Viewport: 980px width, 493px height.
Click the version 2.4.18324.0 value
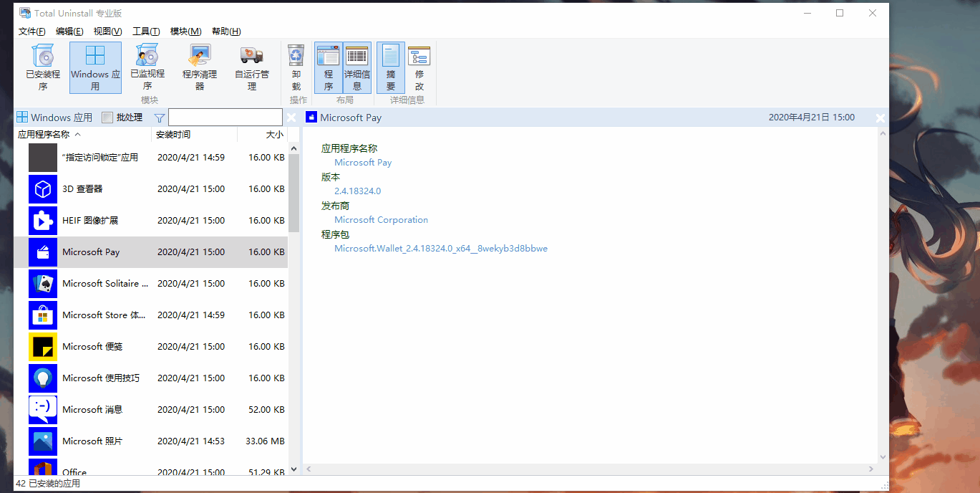(x=357, y=191)
